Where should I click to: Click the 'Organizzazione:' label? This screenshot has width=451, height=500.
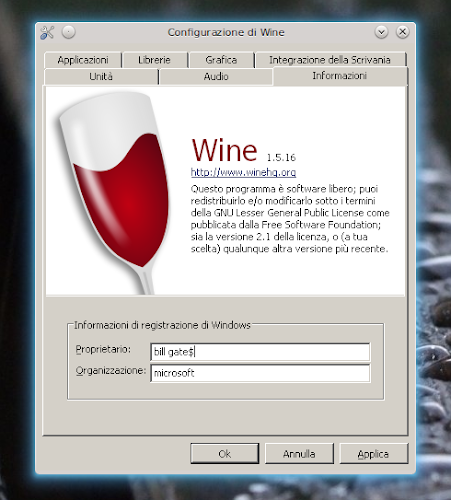point(111,371)
